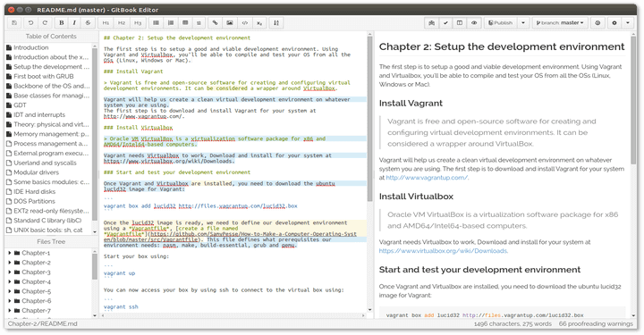The image size is (644, 335).
Task: Click the '66 proofreading warnings' status text
Action: point(596,324)
